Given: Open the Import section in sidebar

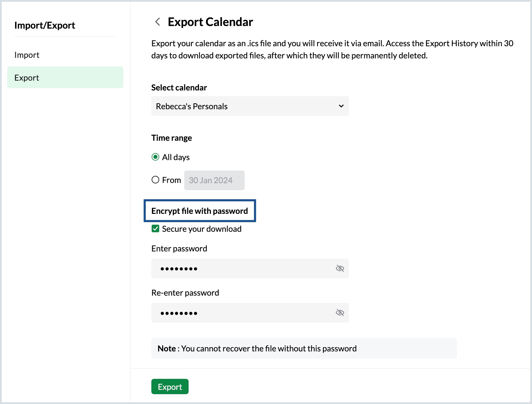Looking at the screenshot, I should [x=27, y=55].
